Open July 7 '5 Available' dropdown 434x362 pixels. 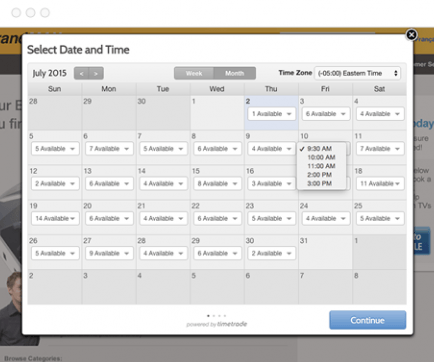click(x=163, y=149)
